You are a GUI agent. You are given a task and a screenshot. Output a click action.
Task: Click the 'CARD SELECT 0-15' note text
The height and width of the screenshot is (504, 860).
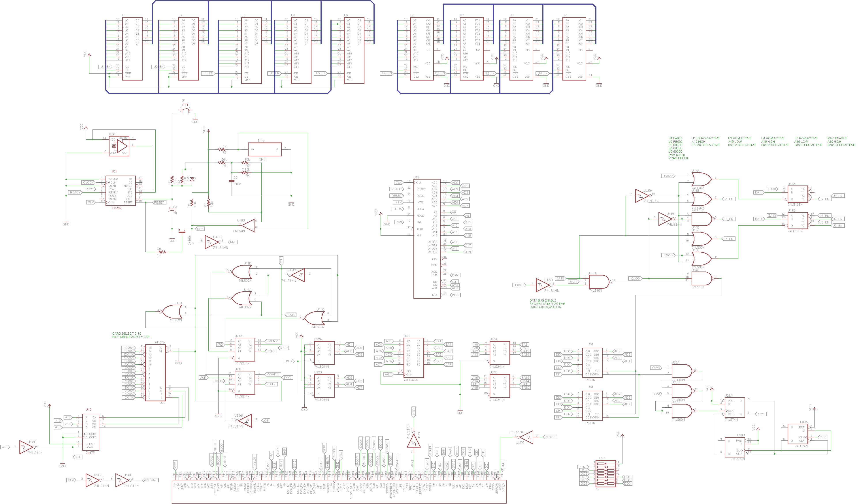click(x=127, y=334)
